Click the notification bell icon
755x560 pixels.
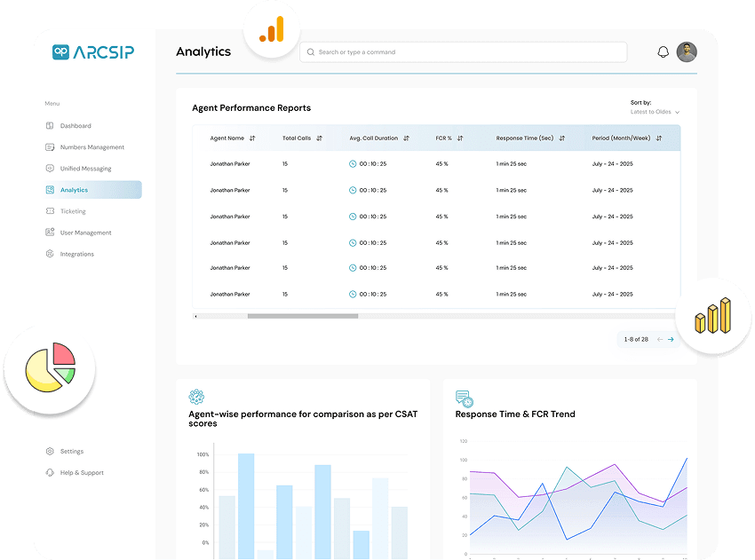663,52
